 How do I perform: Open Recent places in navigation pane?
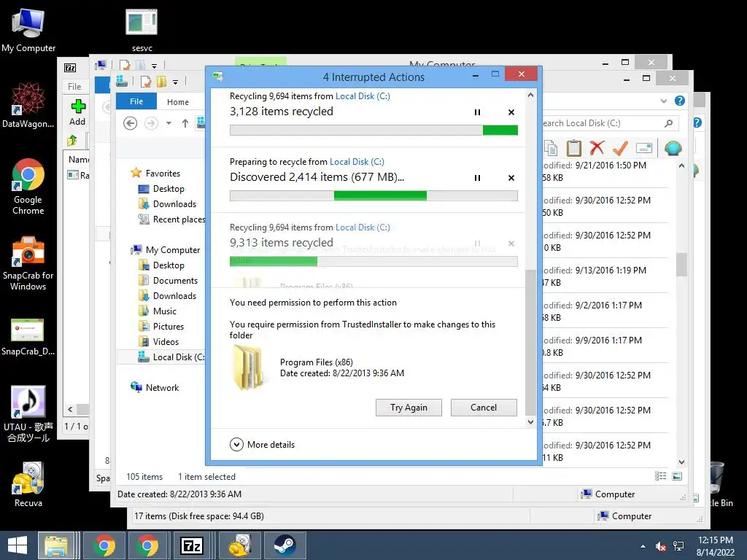tap(171, 219)
